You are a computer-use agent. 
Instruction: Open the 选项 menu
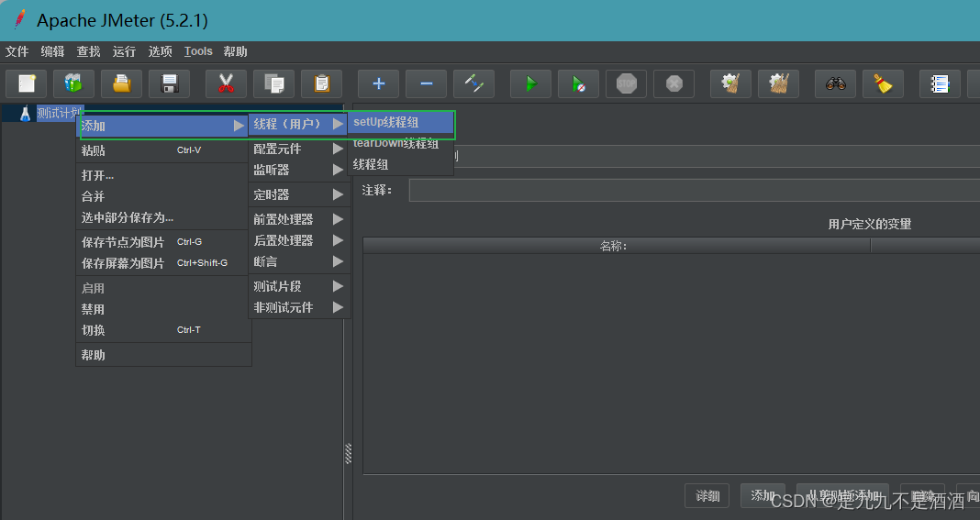pos(160,51)
